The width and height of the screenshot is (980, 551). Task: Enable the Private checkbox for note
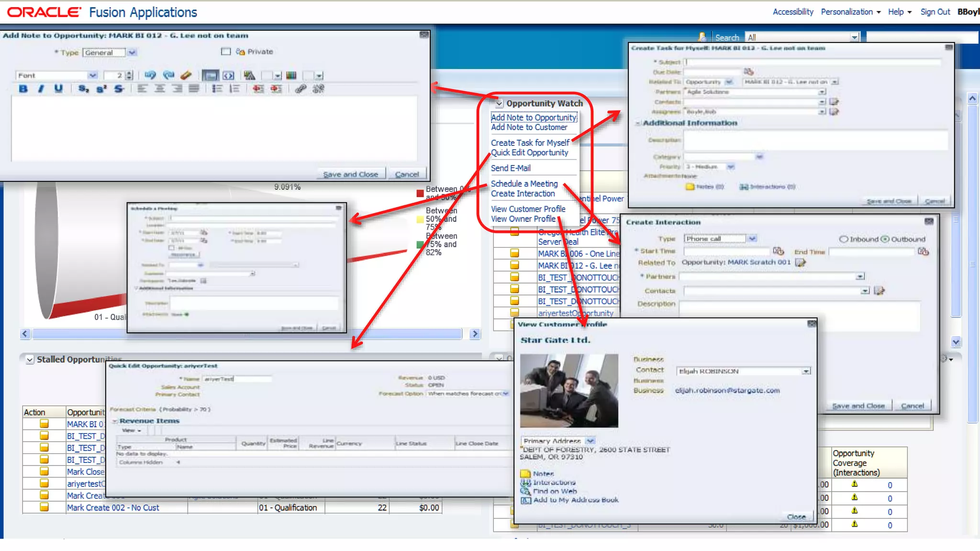[x=226, y=52]
